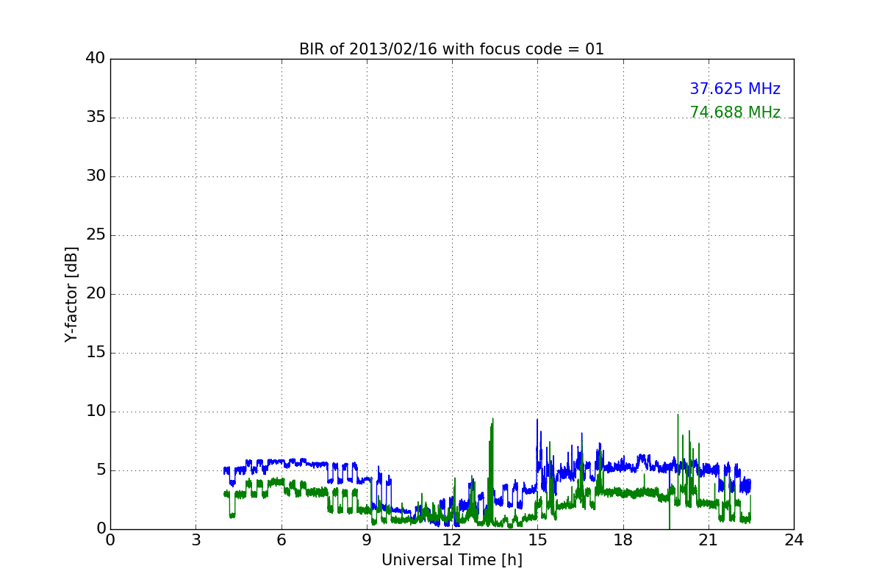Click the y-axis tick label 20
This screenshot has height=588, width=882.
[x=95, y=294]
